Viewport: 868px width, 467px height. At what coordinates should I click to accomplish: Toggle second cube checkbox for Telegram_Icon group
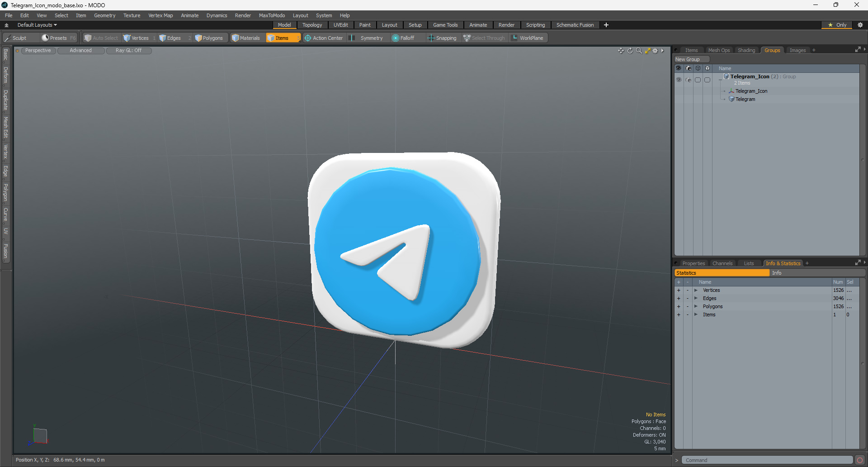[x=708, y=80]
